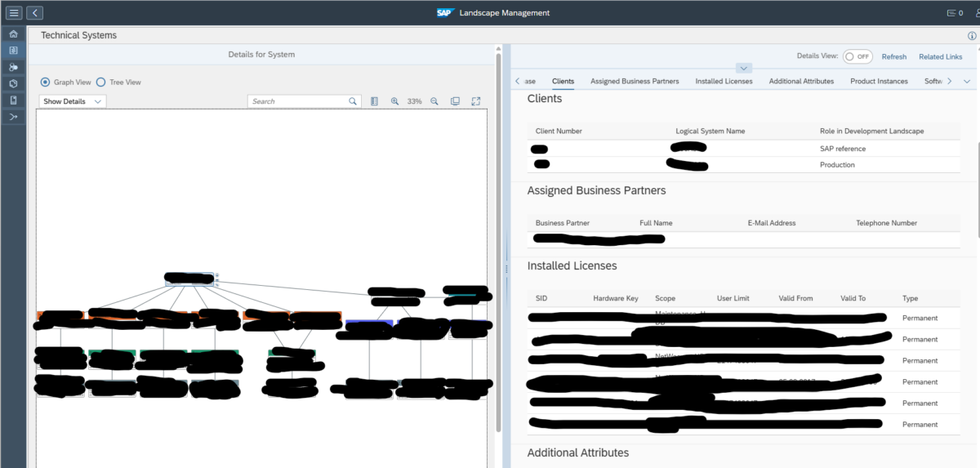Click the 33% zoom level value
The width and height of the screenshot is (980, 468).
(414, 101)
